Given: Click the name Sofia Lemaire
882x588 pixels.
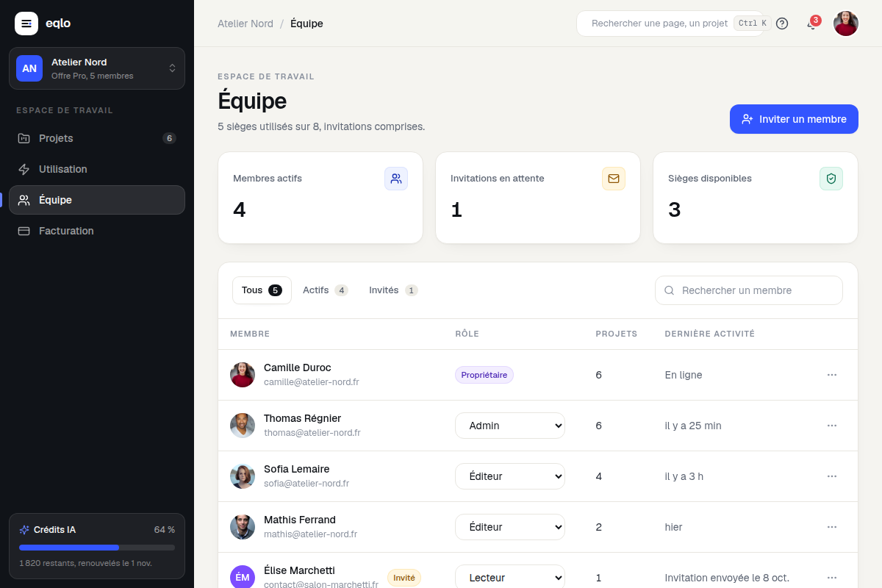Looking at the screenshot, I should (297, 469).
